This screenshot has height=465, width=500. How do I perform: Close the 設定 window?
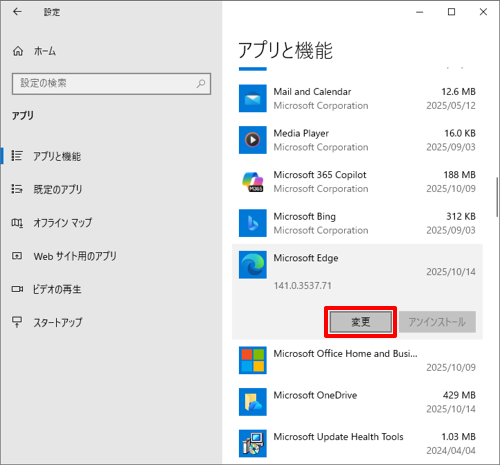(x=483, y=12)
